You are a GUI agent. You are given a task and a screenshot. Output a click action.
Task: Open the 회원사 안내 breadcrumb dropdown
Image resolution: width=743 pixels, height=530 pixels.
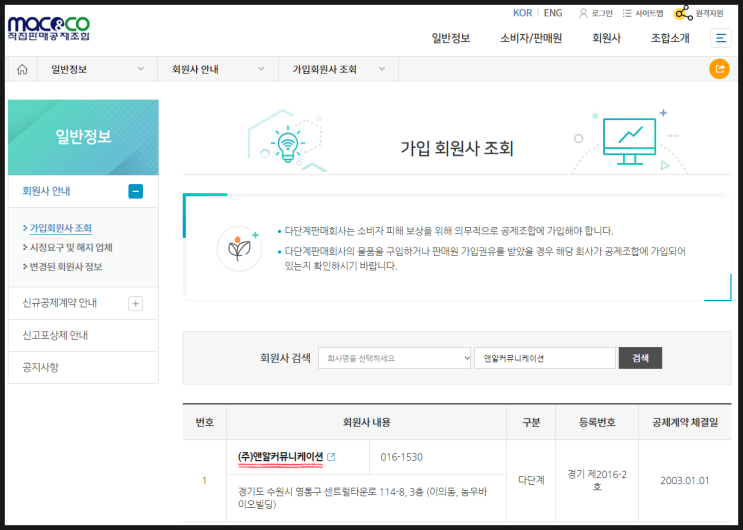coord(218,69)
